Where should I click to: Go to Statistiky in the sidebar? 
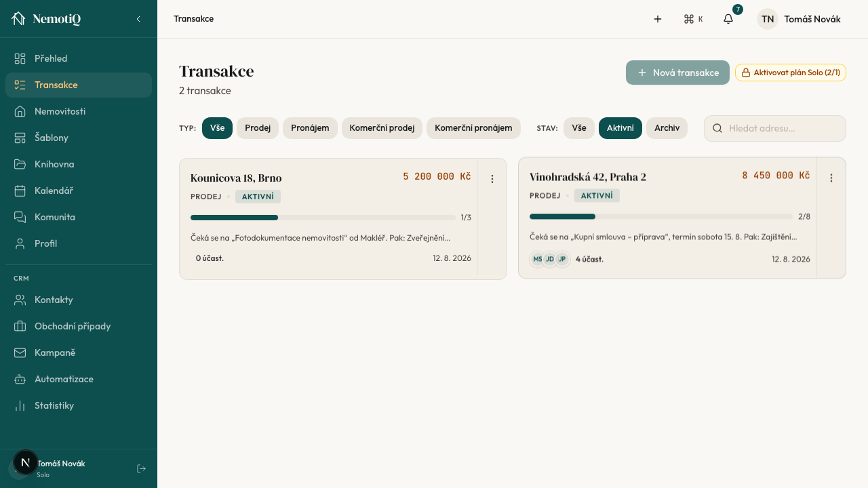[79, 405]
